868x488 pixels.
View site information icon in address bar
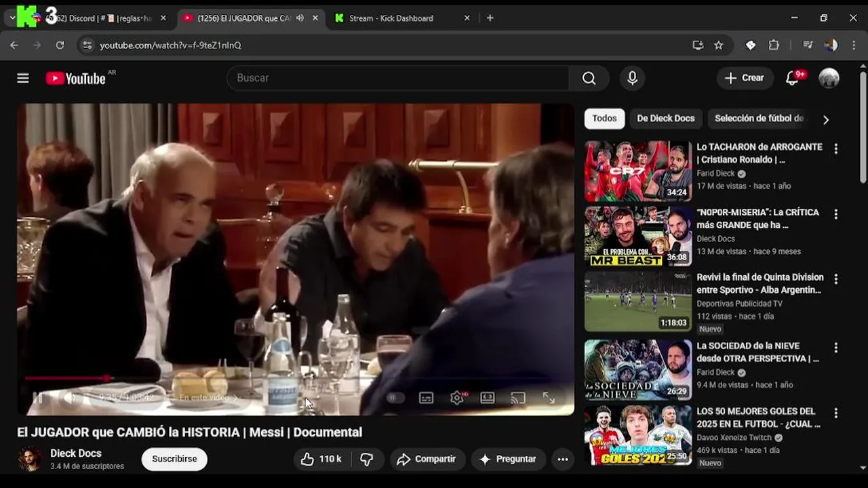pos(86,45)
